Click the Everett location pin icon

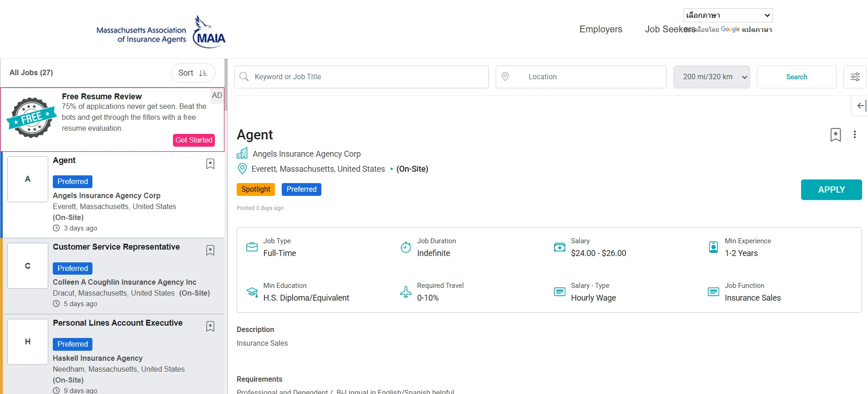(242, 169)
